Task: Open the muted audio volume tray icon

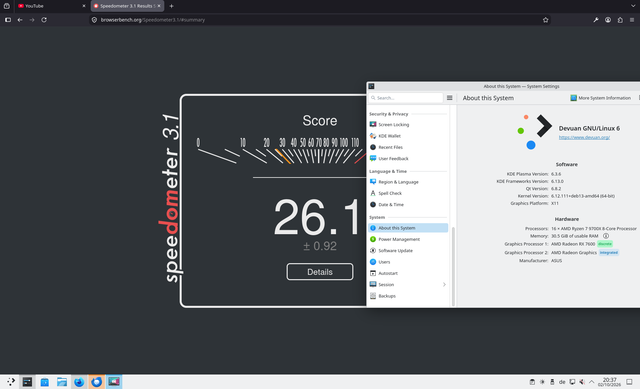Action: [582, 382]
